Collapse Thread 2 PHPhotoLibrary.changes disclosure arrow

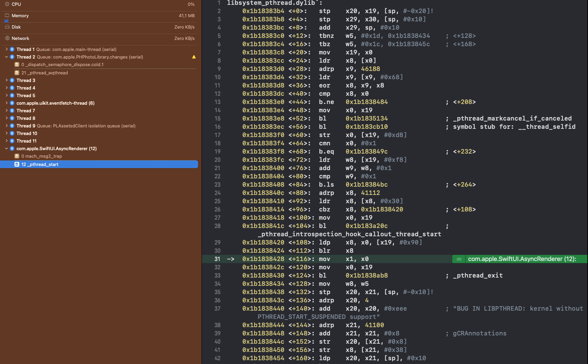(7, 57)
